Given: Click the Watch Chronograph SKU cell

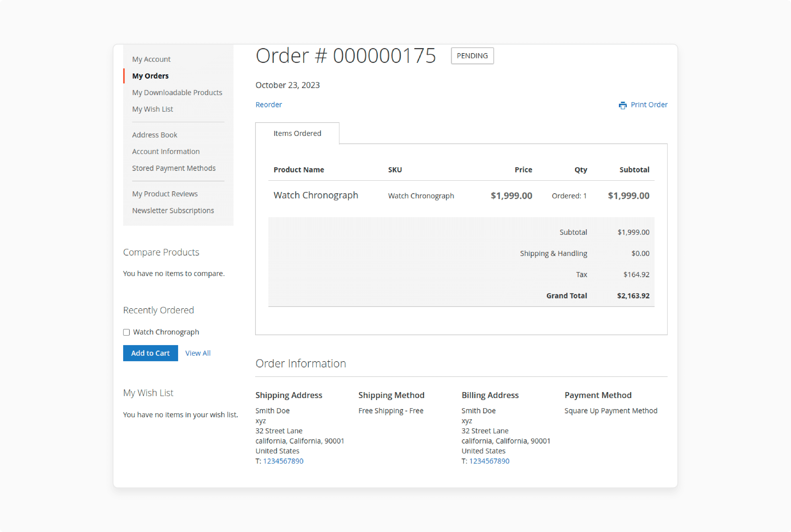Looking at the screenshot, I should pyautogui.click(x=421, y=196).
